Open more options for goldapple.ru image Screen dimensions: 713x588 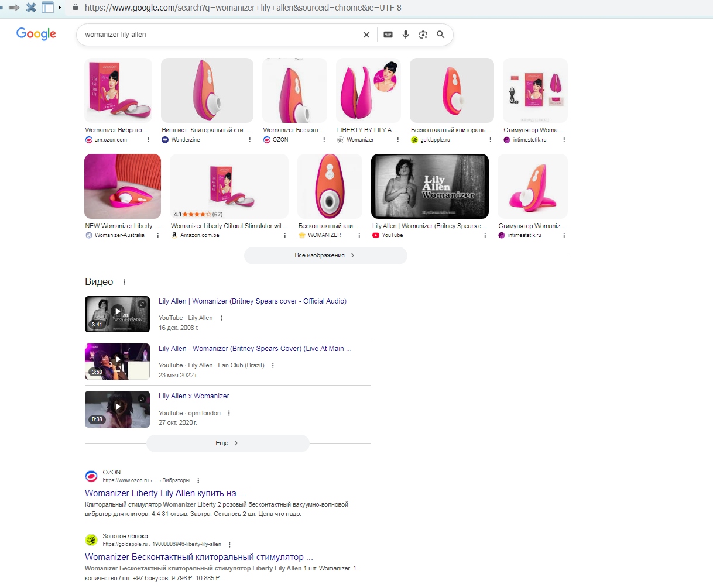pos(491,140)
